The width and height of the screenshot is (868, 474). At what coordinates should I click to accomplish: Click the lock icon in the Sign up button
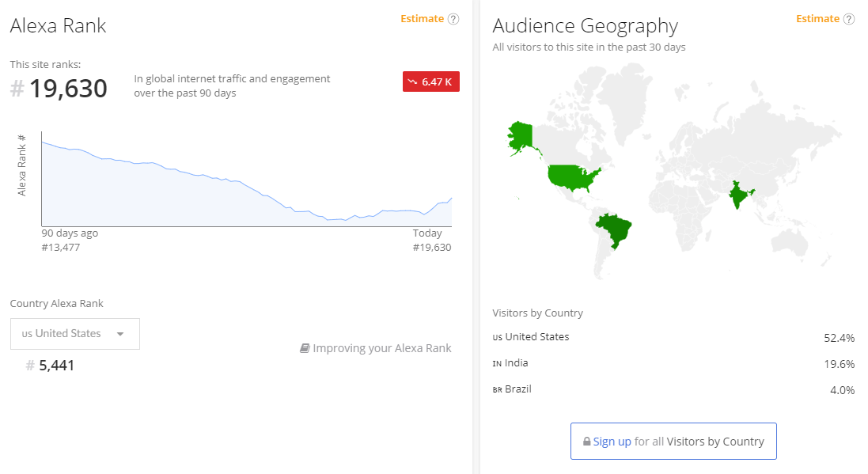[587, 442]
